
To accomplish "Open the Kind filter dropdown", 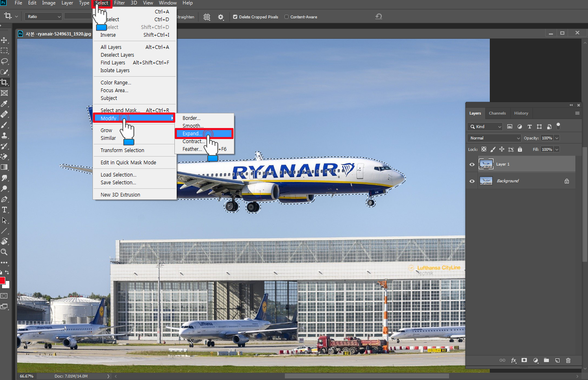I will coord(486,126).
